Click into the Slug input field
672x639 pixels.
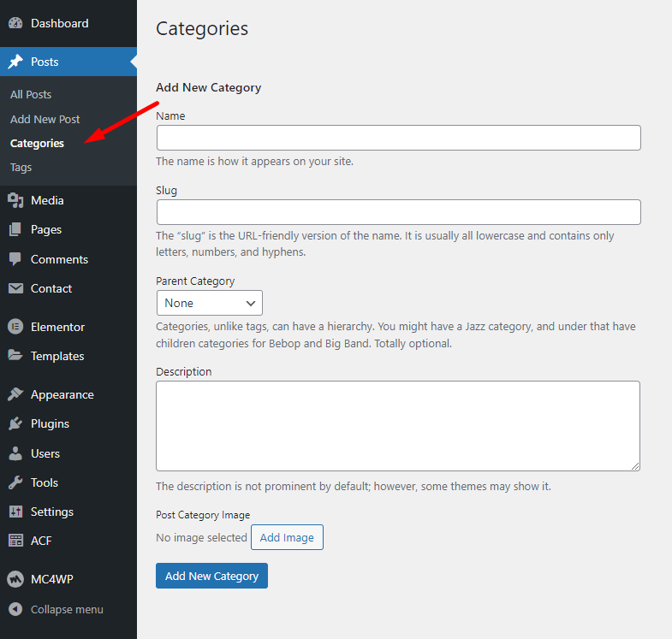click(398, 212)
